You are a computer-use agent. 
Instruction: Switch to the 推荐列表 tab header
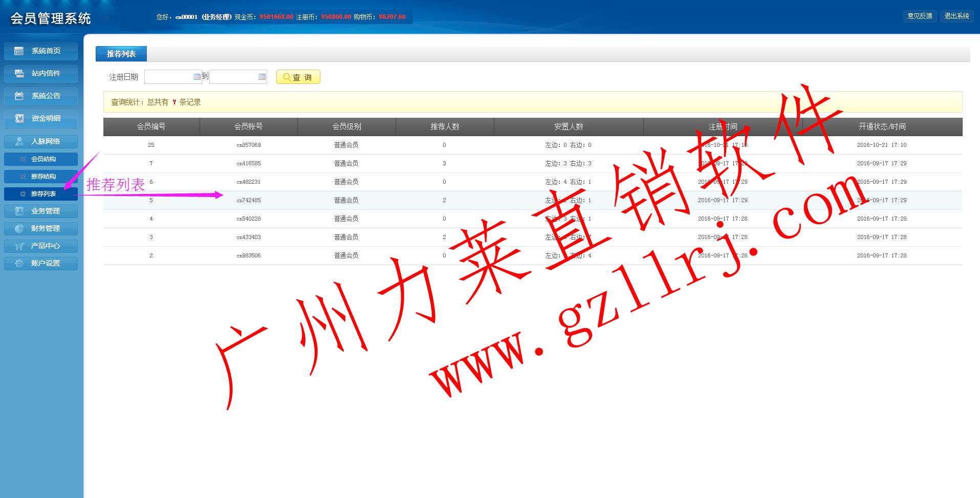coord(121,54)
